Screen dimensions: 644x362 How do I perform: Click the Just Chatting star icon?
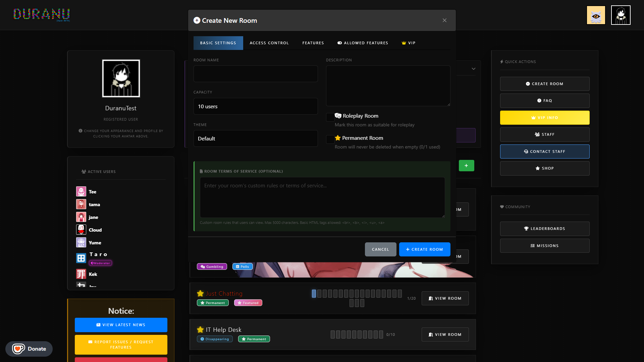point(200,294)
